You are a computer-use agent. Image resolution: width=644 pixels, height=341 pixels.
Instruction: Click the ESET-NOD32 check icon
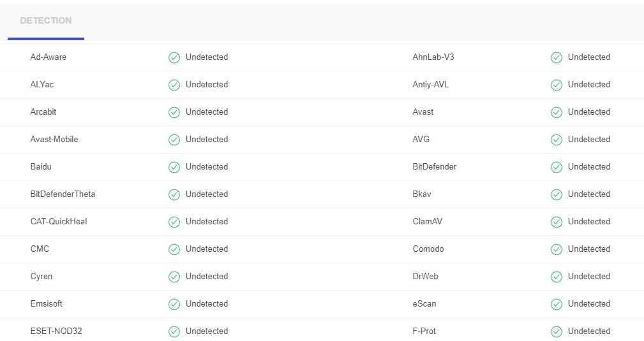[174, 331]
